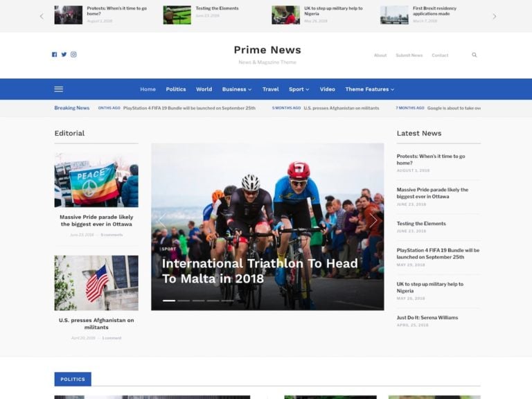This screenshot has height=399, width=532.
Task: Open the protest thumbnail in top carousel
Action: (x=68, y=15)
